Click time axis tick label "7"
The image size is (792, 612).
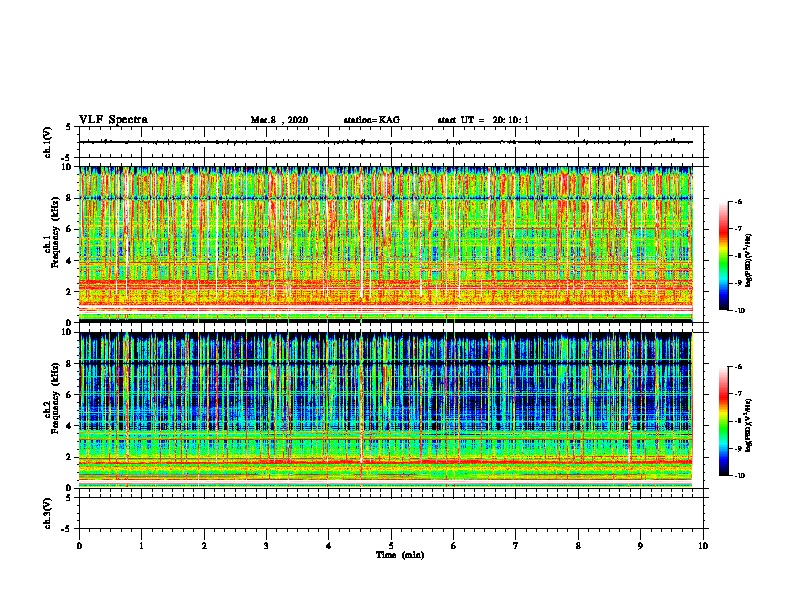coord(516,546)
